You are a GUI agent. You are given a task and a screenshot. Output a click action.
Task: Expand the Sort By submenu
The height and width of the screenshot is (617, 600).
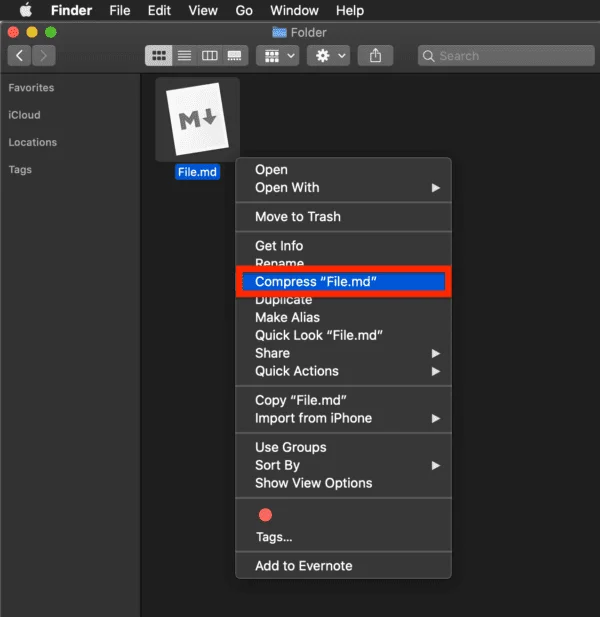pyautogui.click(x=343, y=466)
